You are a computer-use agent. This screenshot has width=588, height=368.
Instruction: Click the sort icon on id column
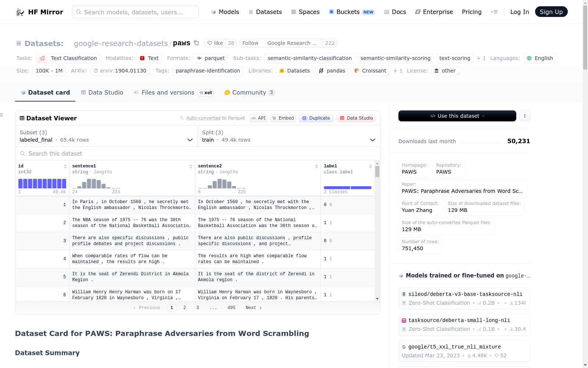click(x=65, y=166)
